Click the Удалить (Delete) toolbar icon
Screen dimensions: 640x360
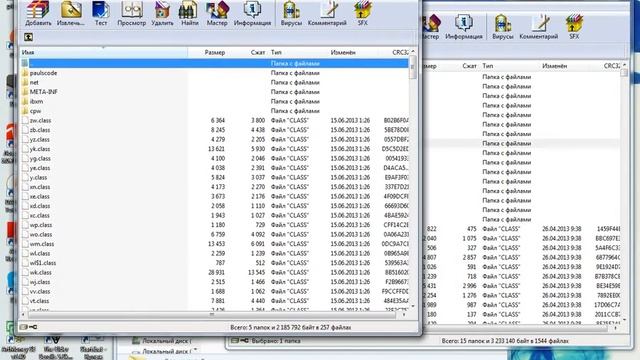click(162, 10)
